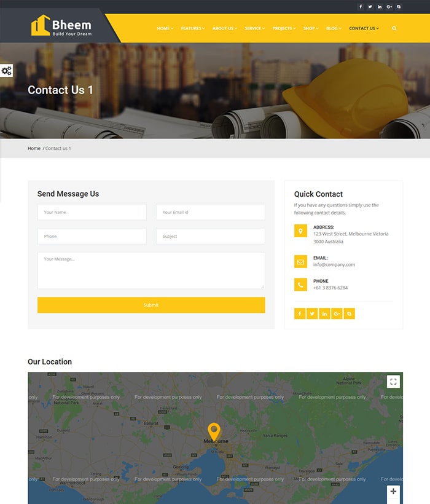Expand the Projects dropdown menu
Screen dimensions: 430x504
click(x=284, y=28)
